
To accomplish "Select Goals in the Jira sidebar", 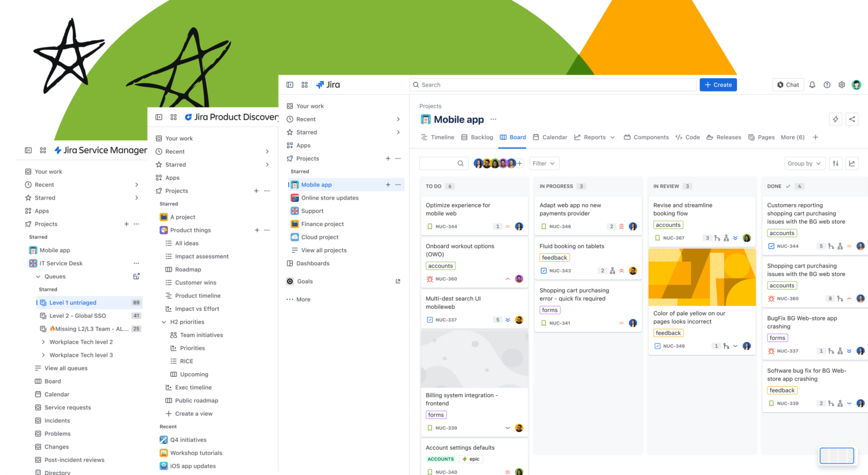I will pos(306,281).
